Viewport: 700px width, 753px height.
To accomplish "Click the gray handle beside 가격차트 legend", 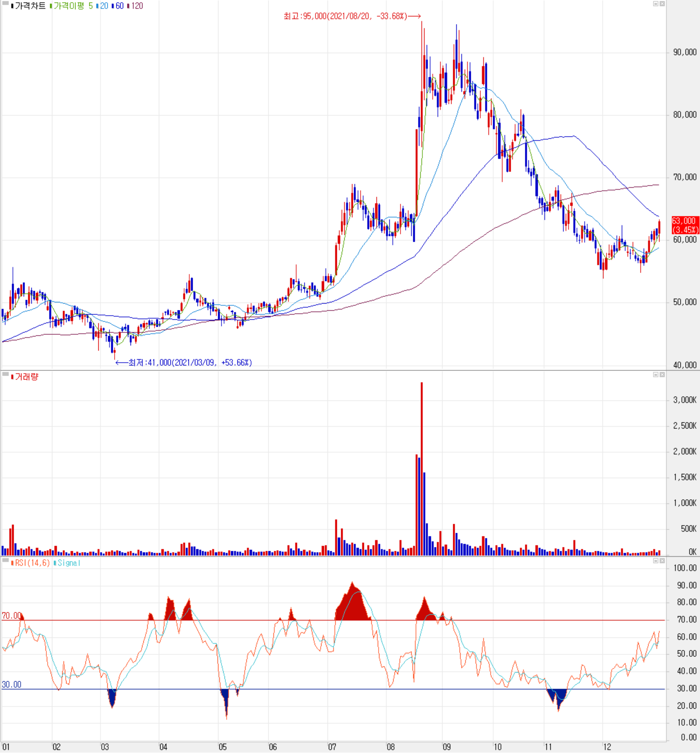I will (x=6, y=4).
